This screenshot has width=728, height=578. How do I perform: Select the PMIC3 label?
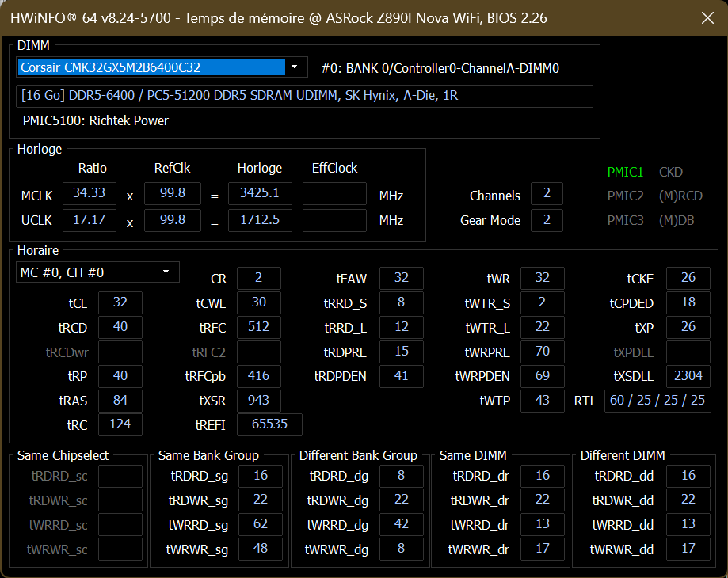[625, 220]
